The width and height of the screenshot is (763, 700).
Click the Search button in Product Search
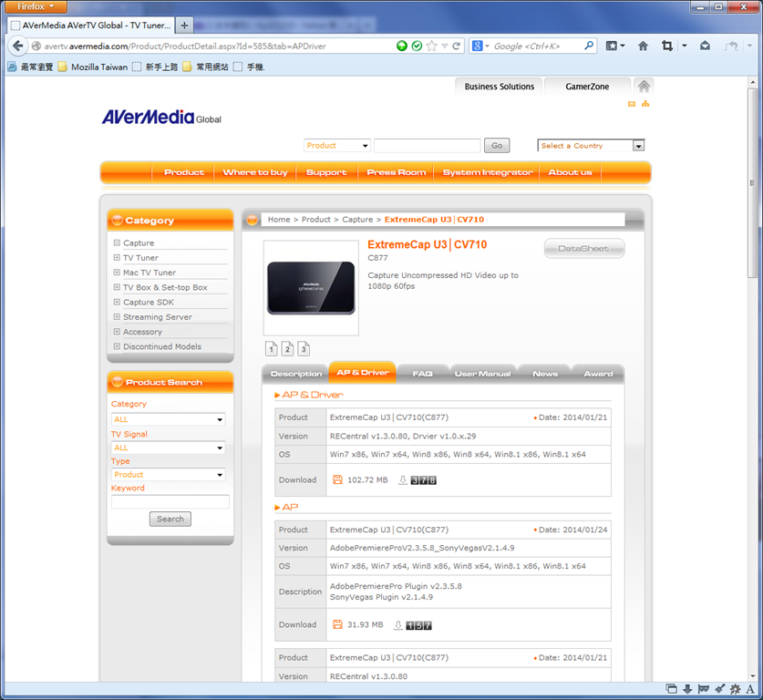170,519
